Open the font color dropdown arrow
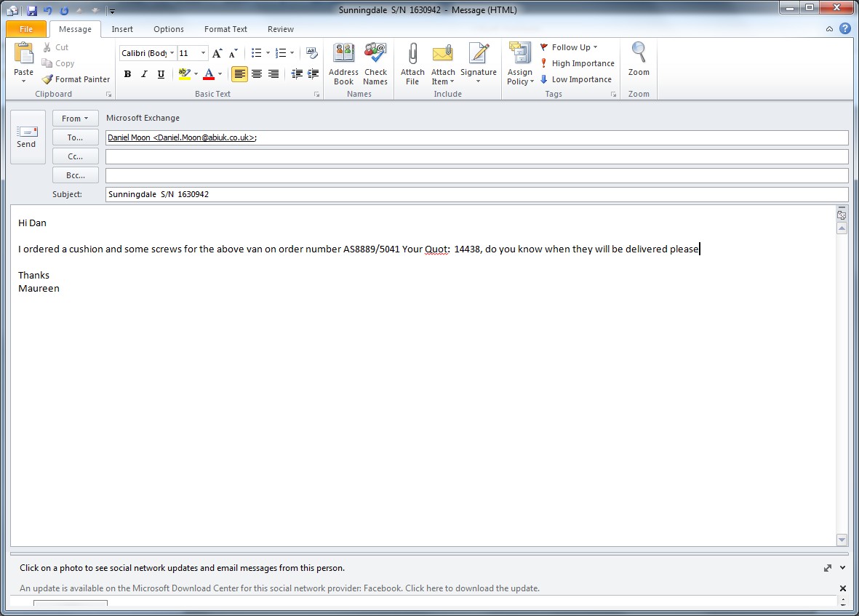The height and width of the screenshot is (616, 859). pos(220,74)
